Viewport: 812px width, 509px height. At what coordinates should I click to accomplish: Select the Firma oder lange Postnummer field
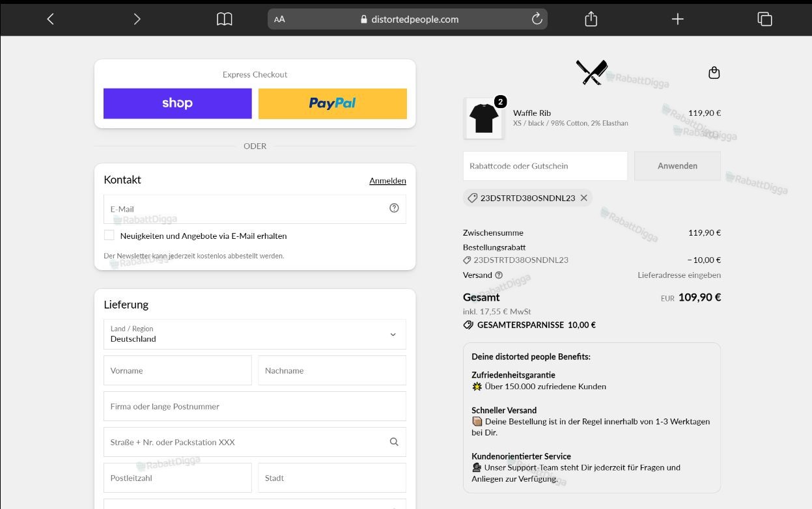(x=255, y=406)
